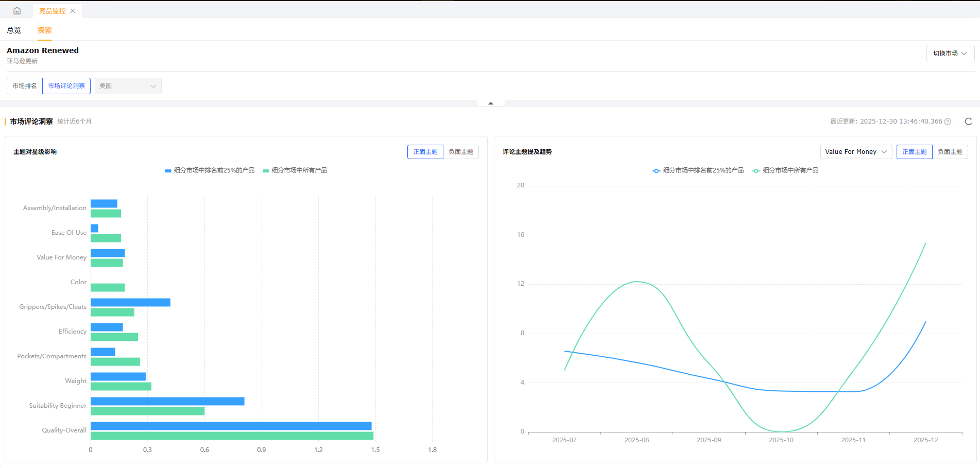This screenshot has height=468, width=980.
Task: Expand the Value For Money topic selector
Action: coord(855,152)
